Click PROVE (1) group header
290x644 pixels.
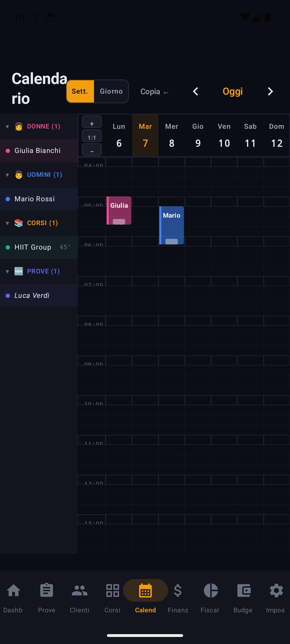click(39, 271)
